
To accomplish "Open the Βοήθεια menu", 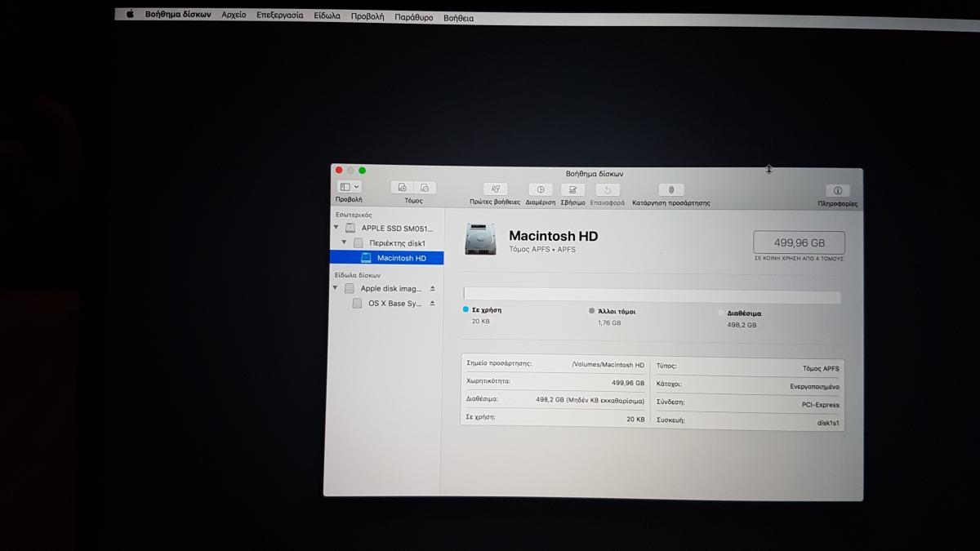I will coord(458,18).
